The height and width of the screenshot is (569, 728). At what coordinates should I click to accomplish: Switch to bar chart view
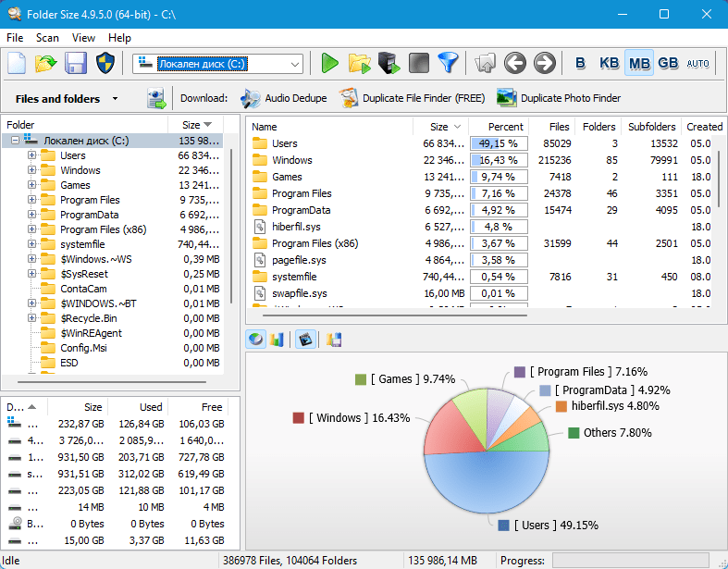pos(277,340)
